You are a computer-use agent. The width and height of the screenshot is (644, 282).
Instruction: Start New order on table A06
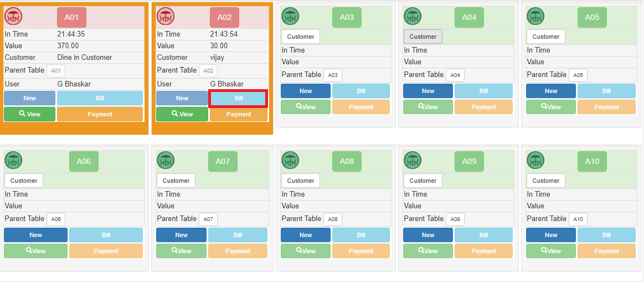point(36,235)
